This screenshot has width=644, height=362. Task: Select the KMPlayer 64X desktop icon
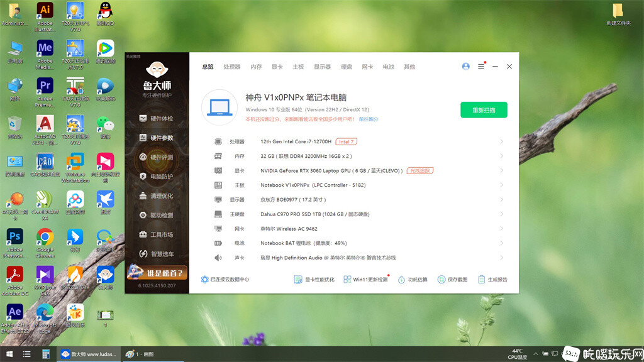point(45,281)
